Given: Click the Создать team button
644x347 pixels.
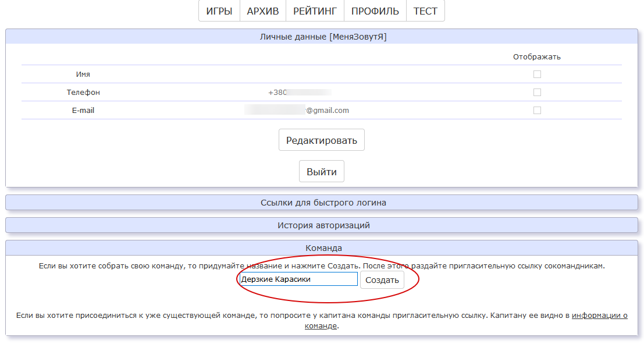Looking at the screenshot, I should tap(382, 280).
